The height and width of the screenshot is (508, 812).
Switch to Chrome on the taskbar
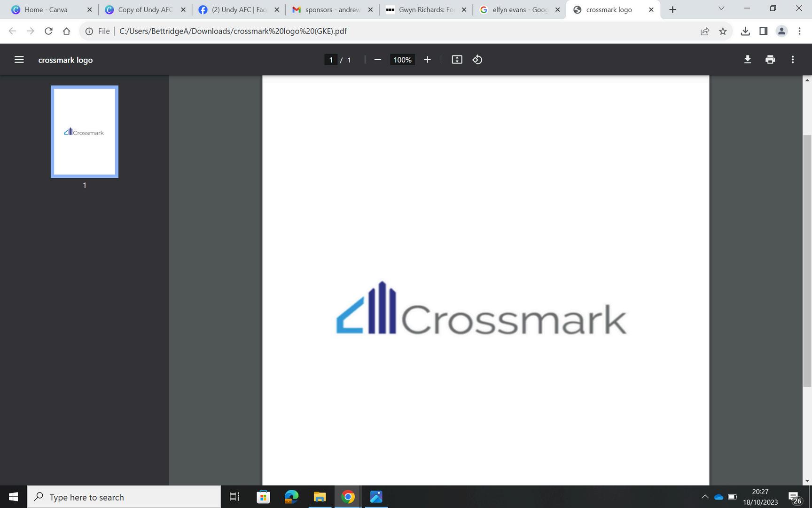tap(348, 497)
